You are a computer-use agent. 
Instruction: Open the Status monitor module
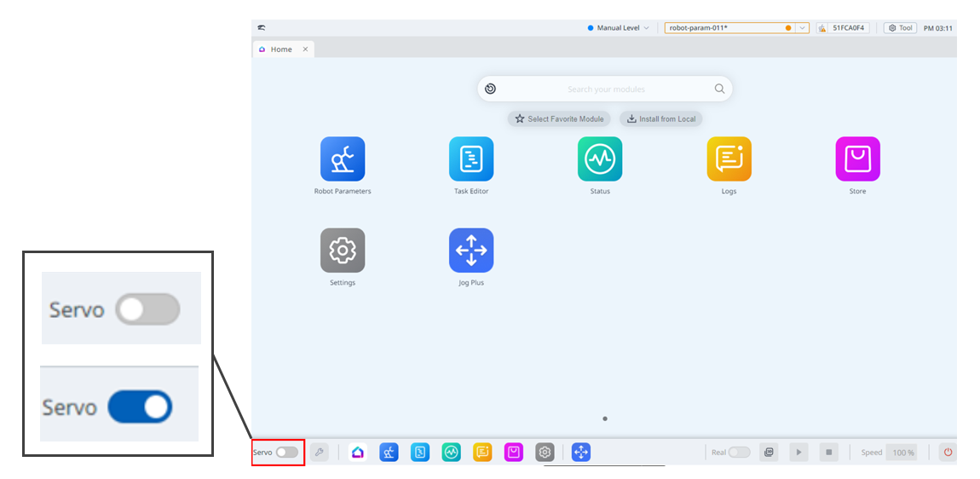pyautogui.click(x=600, y=159)
